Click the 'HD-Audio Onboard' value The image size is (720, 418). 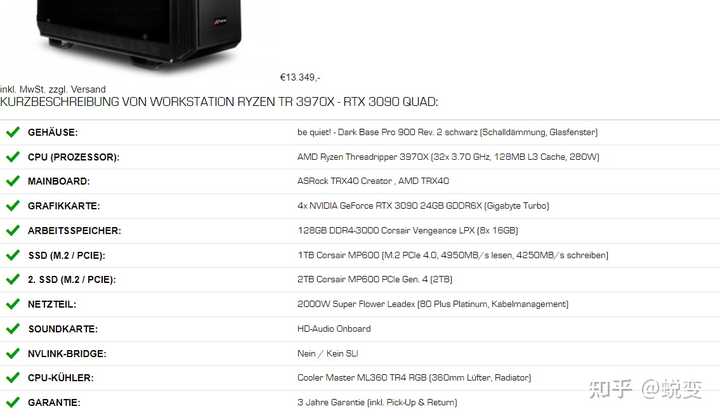tap(334, 329)
